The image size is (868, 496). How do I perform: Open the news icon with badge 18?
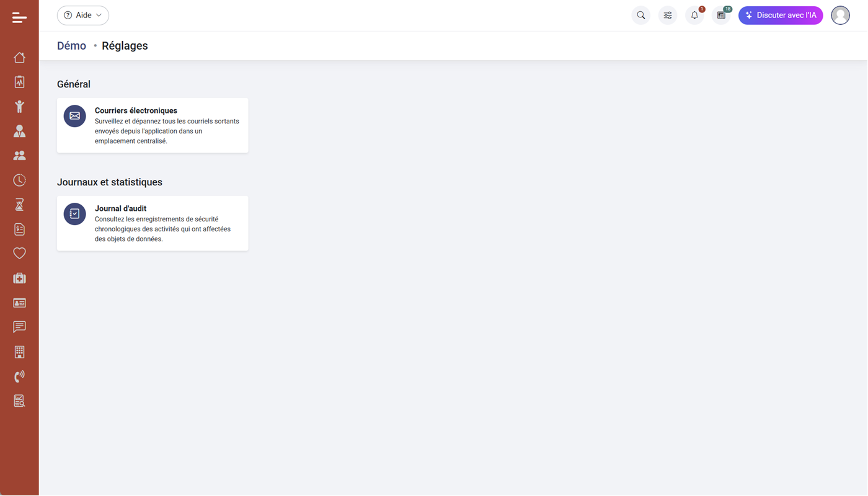point(721,15)
